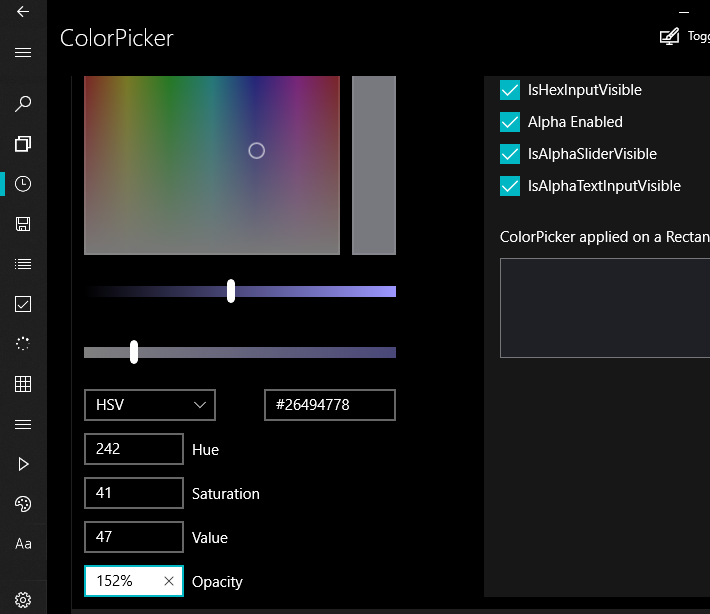Clear the Opacity field with X button

pyautogui.click(x=169, y=581)
